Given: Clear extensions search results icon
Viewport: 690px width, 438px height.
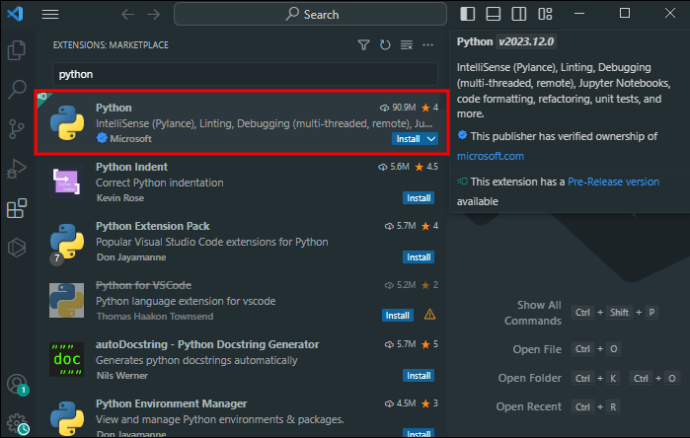Looking at the screenshot, I should coord(407,45).
